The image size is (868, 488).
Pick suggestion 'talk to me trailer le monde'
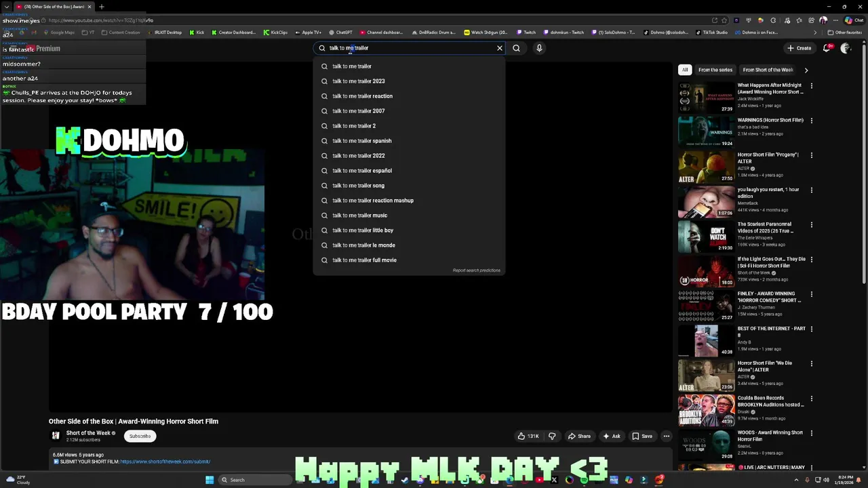click(409, 245)
